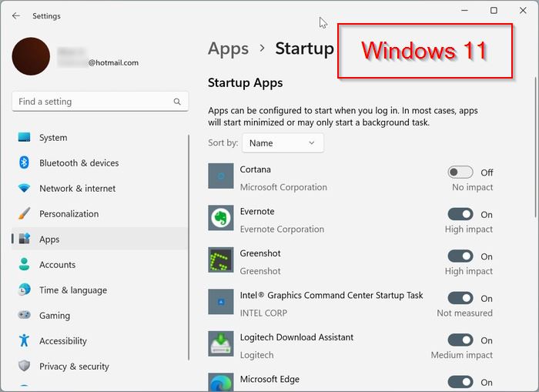Open Personalization category
This screenshot has height=392, width=539.
pos(99,213)
